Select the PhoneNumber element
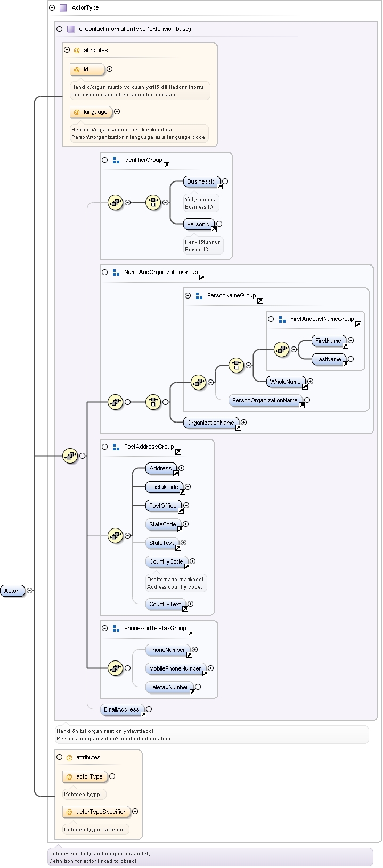383x868 pixels. 167,650
